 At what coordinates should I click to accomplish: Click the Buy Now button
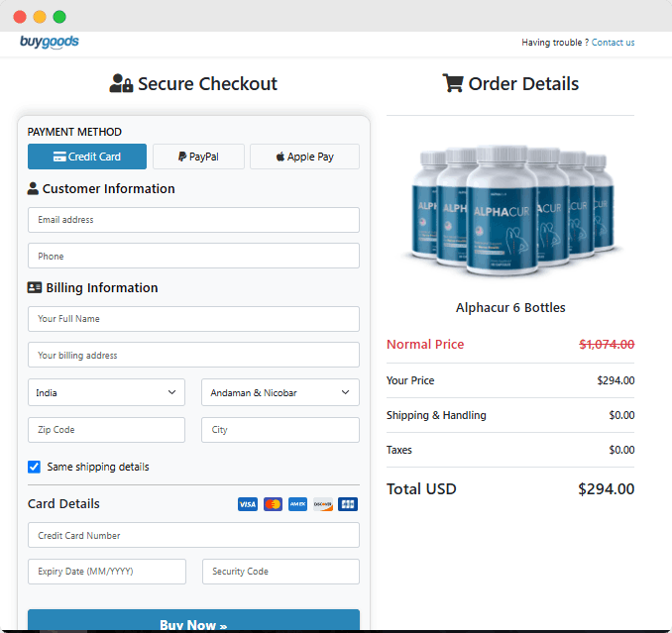(193, 620)
